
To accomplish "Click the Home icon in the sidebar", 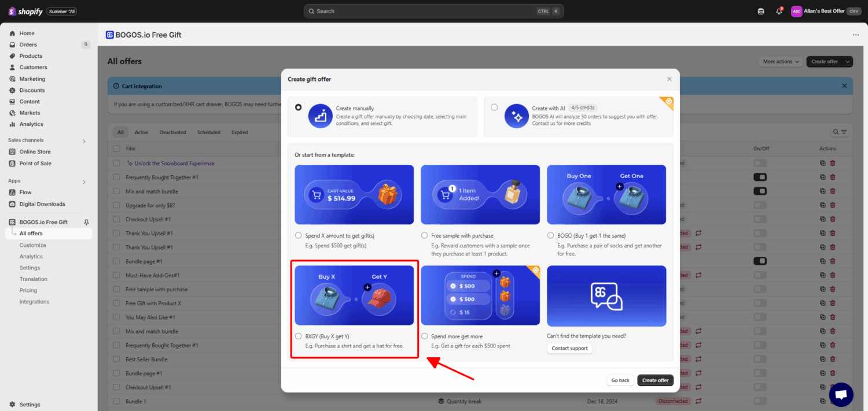I will [x=12, y=34].
